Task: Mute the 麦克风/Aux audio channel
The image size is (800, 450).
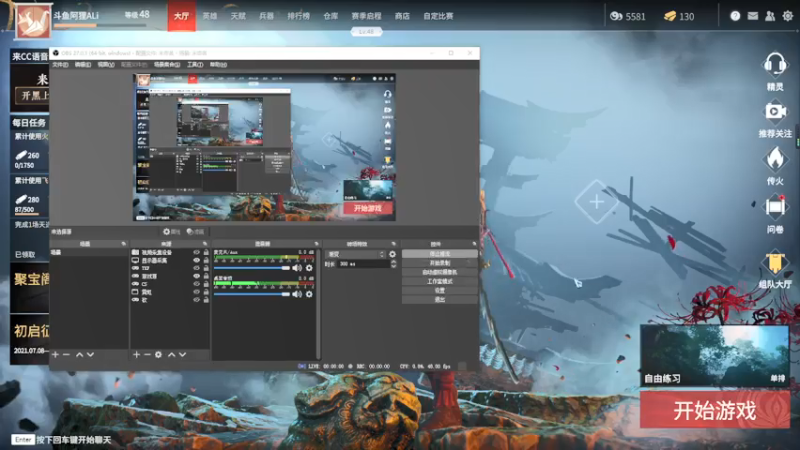Action: [297, 268]
